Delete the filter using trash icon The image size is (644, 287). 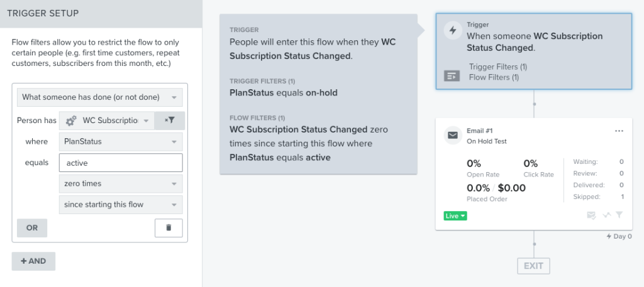pos(169,227)
